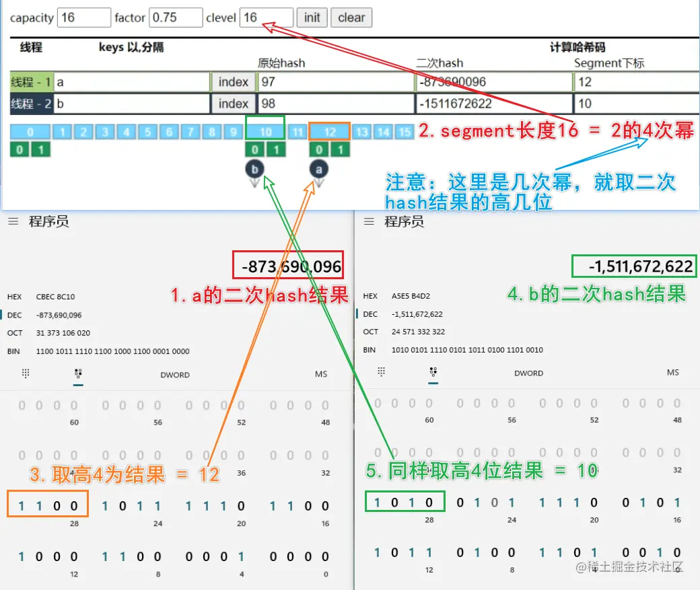Edit keys field for thread 2 containing b
This screenshot has height=590, width=700.
132,104
